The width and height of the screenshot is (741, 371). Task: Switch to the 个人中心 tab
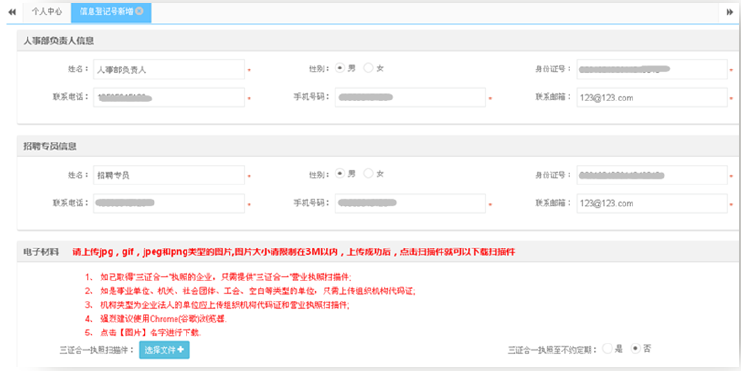tap(47, 12)
